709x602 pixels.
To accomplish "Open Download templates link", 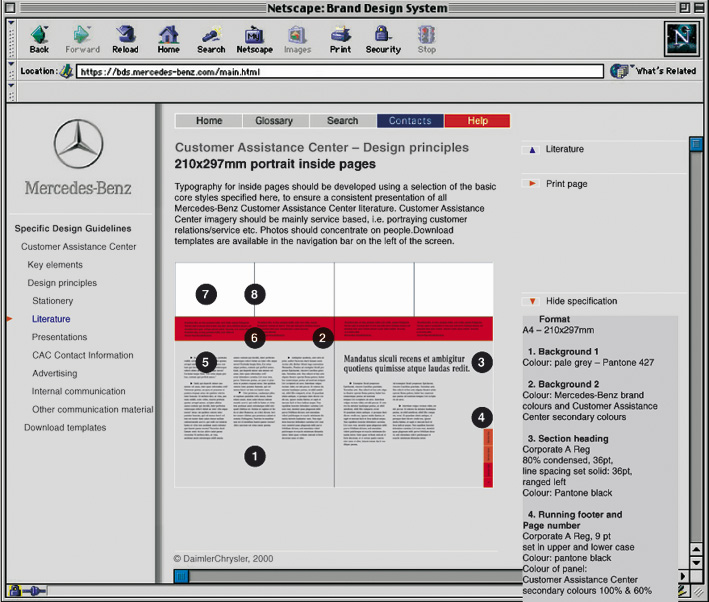I will 65,427.
